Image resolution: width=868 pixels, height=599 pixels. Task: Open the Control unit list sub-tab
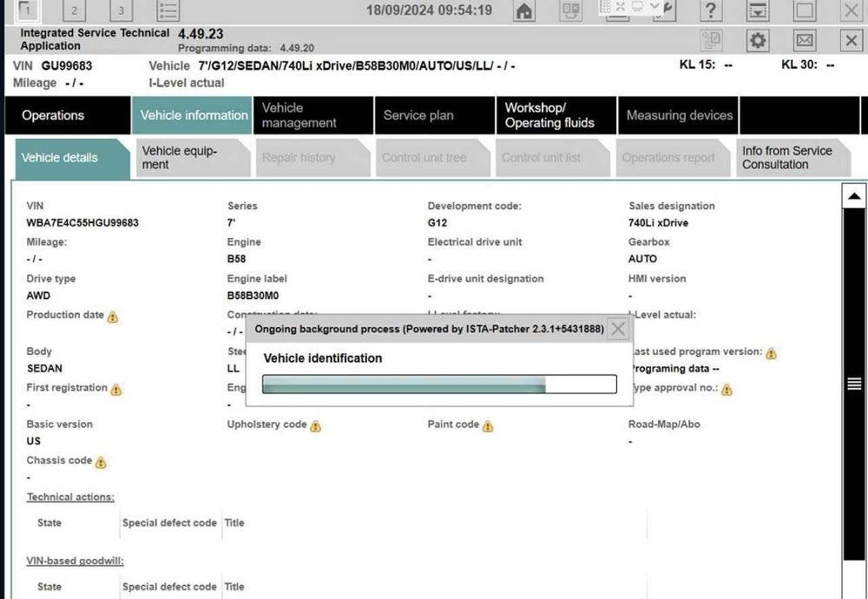tap(553, 158)
